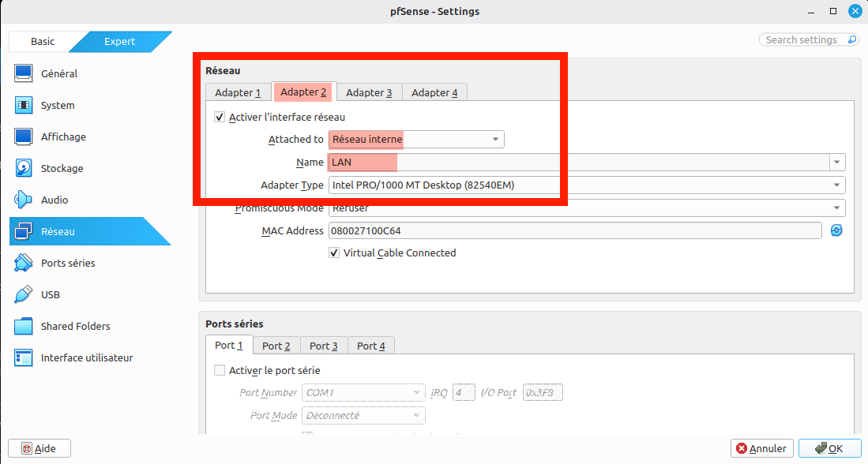Viewport: 868px width, 464px height.
Task: Generate a new random MAC address
Action: coord(836,230)
